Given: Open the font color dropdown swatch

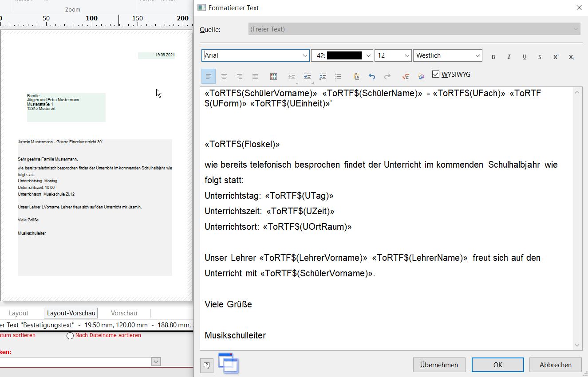Looking at the screenshot, I should pos(368,56).
